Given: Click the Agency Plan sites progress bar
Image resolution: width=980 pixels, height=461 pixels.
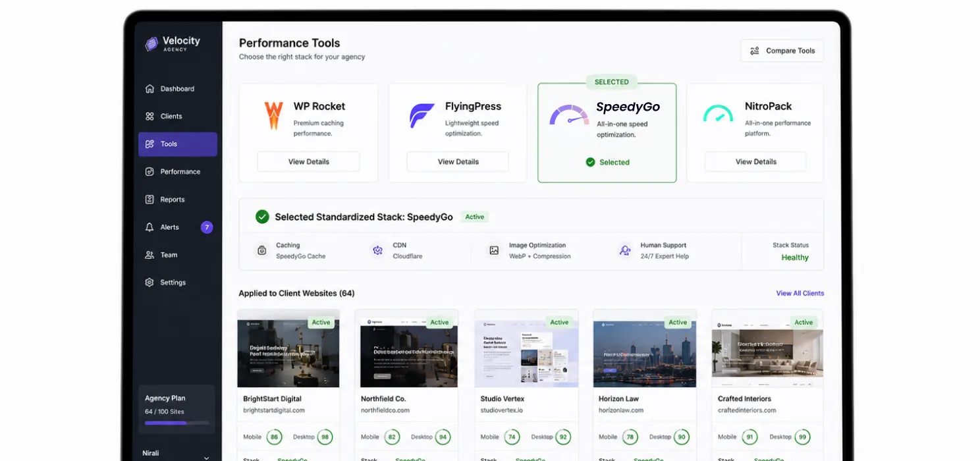Looking at the screenshot, I should (x=177, y=423).
